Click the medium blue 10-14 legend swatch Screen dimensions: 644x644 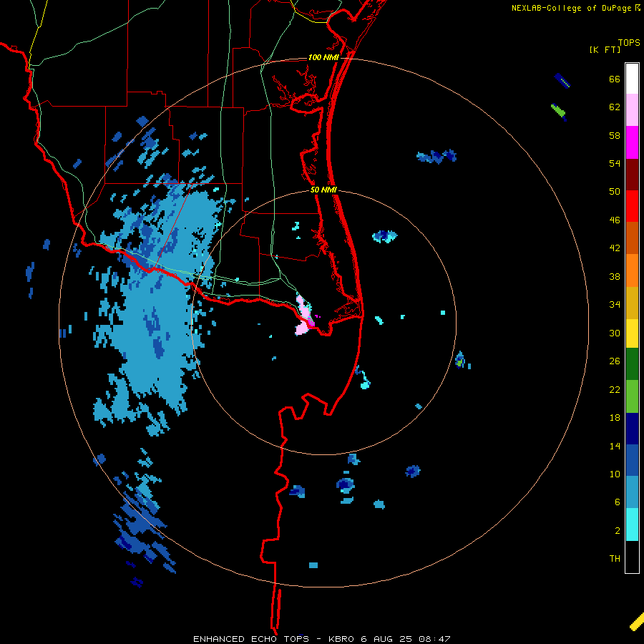[x=632, y=460]
